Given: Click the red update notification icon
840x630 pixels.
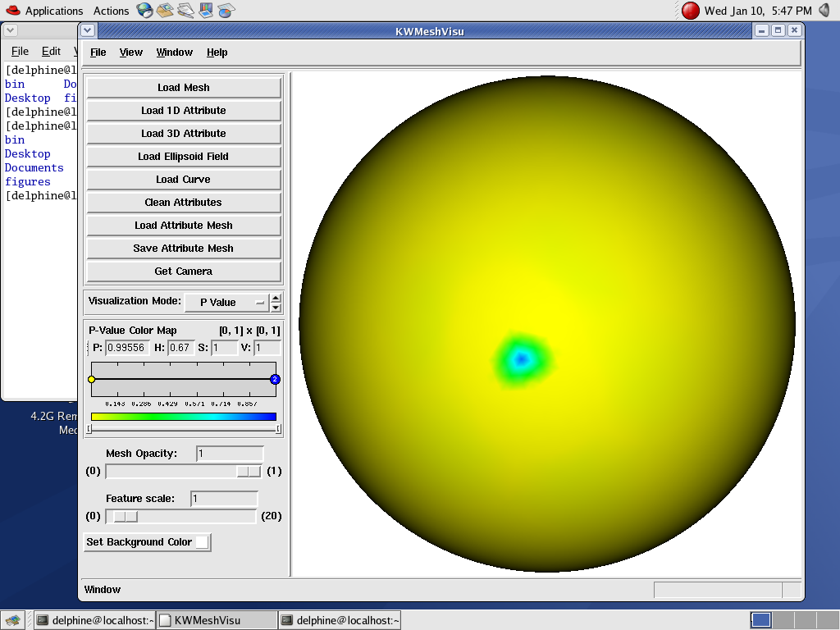Looking at the screenshot, I should click(x=691, y=11).
